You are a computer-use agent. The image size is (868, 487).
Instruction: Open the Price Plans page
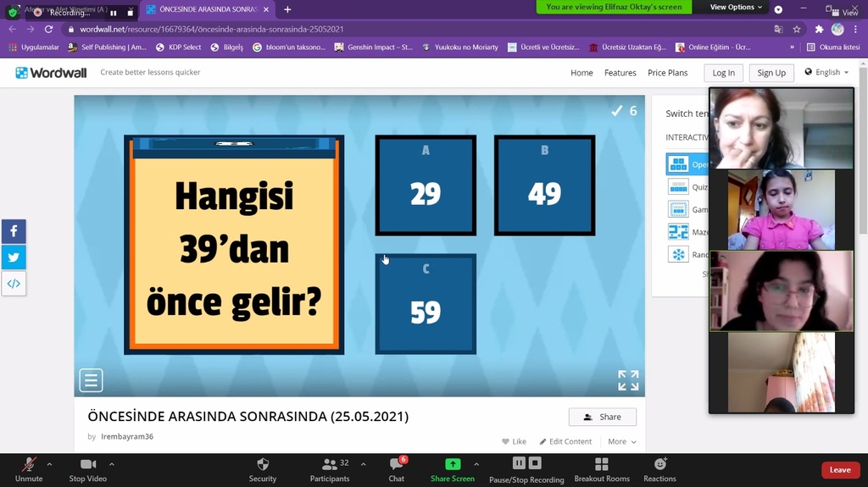tap(668, 73)
